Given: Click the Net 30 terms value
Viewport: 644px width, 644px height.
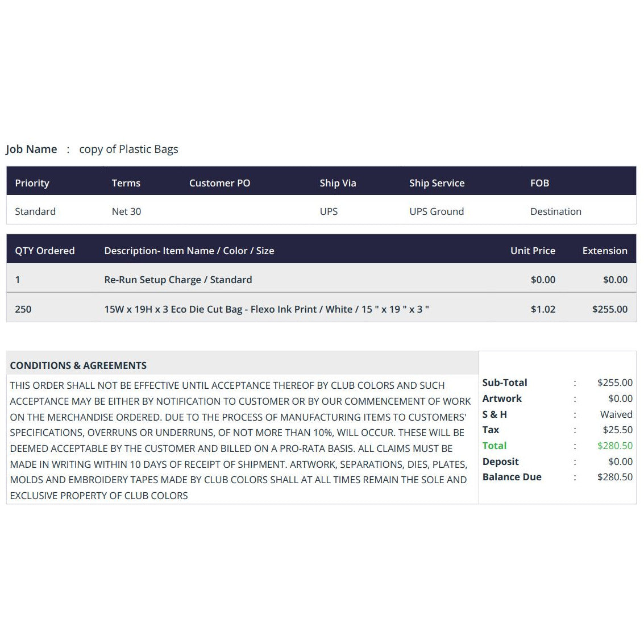Looking at the screenshot, I should point(126,211).
